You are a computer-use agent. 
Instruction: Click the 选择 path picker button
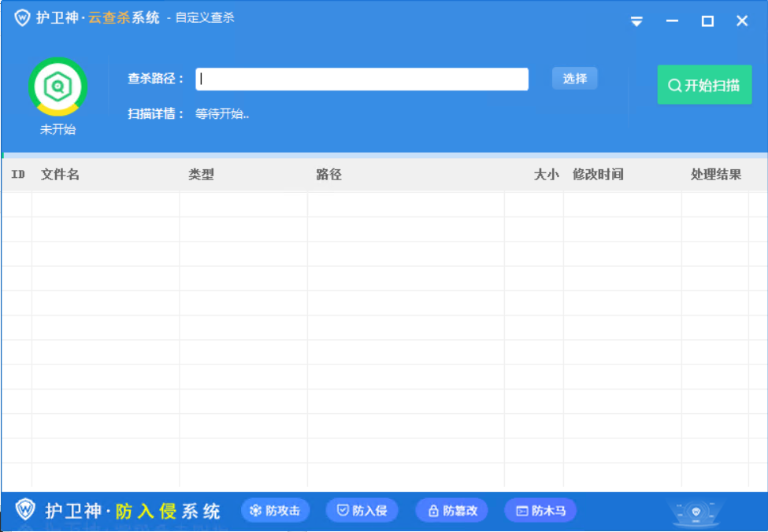coord(574,78)
